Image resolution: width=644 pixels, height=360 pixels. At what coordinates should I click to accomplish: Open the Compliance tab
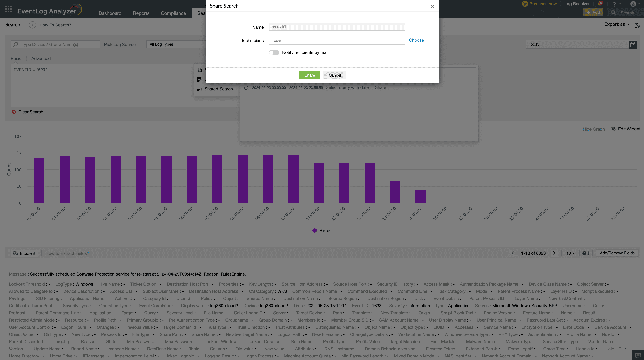click(x=173, y=13)
